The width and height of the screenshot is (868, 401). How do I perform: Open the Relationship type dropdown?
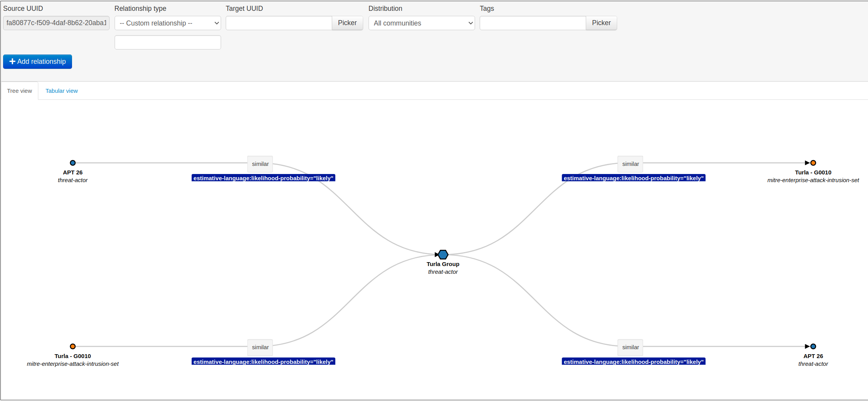click(x=168, y=23)
